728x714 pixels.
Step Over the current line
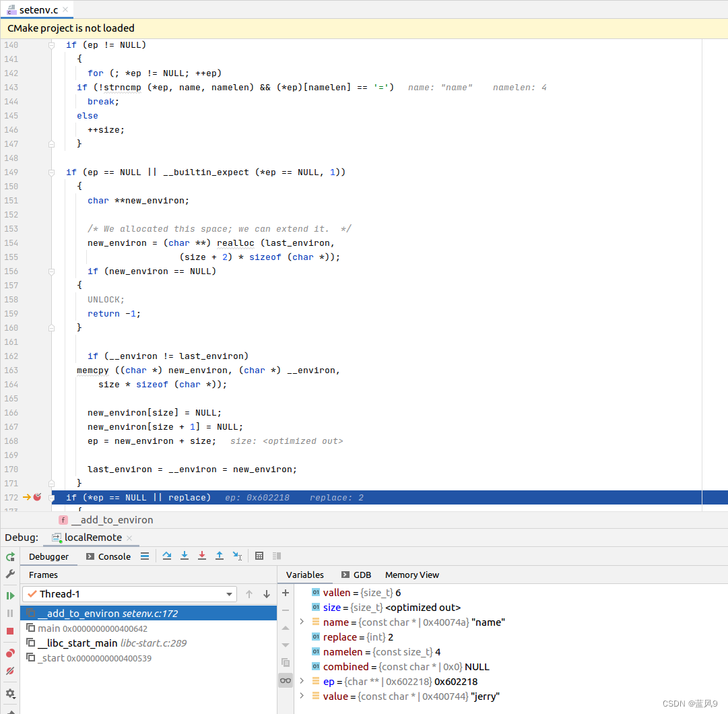click(167, 556)
